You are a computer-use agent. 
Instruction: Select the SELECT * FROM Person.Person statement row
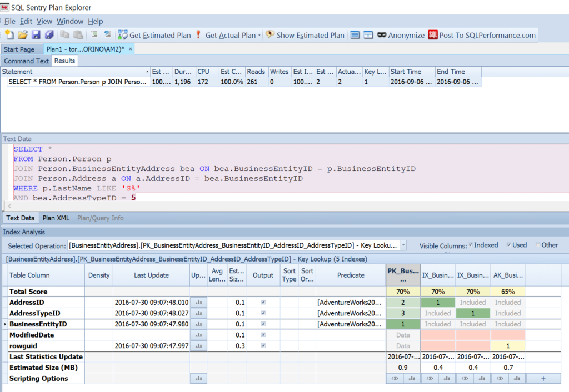[x=241, y=82]
